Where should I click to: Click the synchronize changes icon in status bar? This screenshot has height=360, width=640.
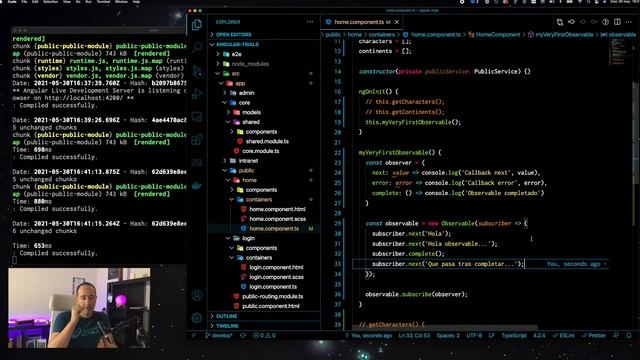pyautogui.click(x=243, y=335)
